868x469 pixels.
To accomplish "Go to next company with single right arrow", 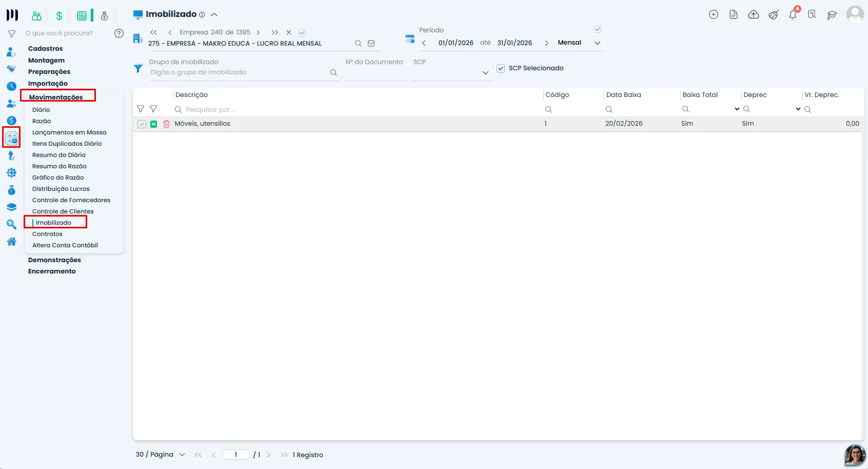I will pyautogui.click(x=258, y=32).
